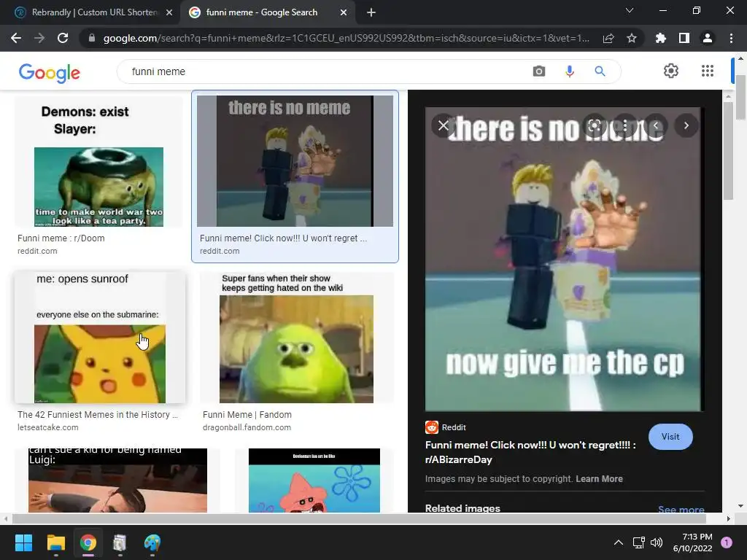Viewport: 747px width, 560px height.
Task: Go forward in browser history
Action: tap(39, 38)
